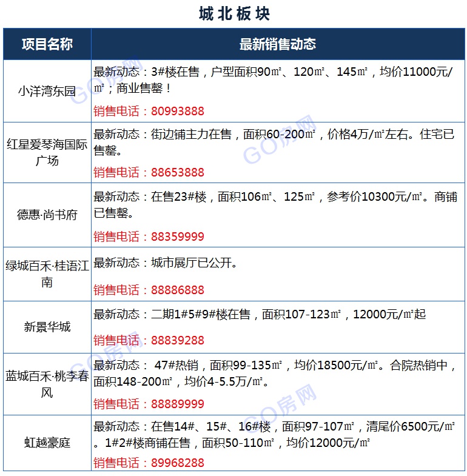Click sales phone 销售电话：88359999
This screenshot has width=467, height=476.
click(149, 236)
